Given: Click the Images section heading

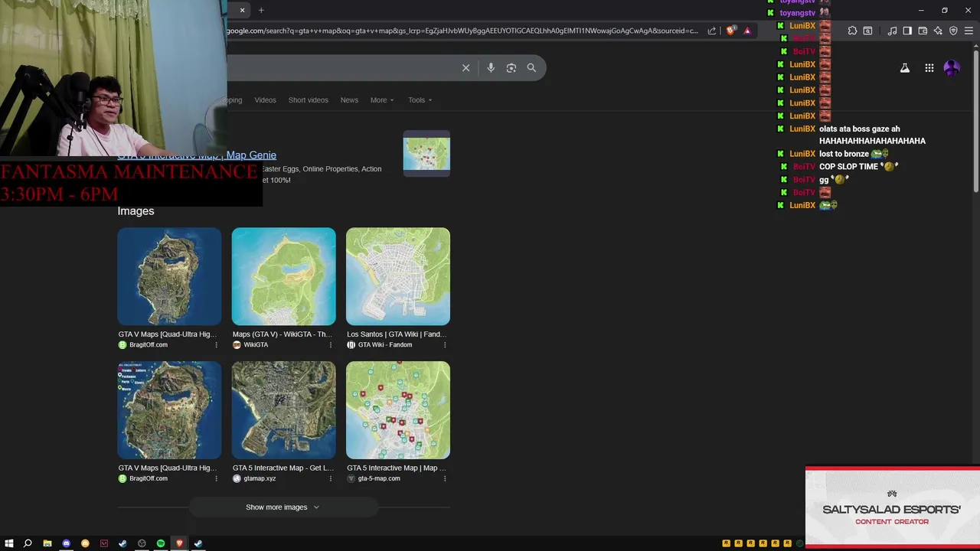Looking at the screenshot, I should point(136,211).
